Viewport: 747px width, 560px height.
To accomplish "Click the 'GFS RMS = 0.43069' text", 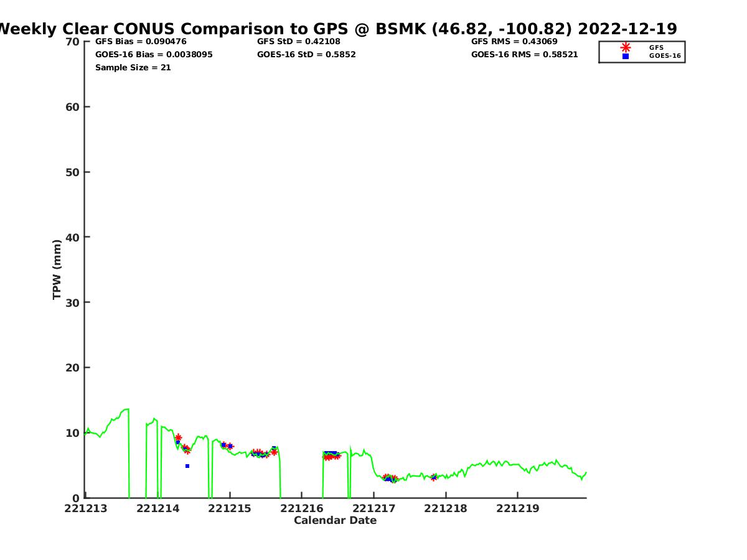I will 514,41.
